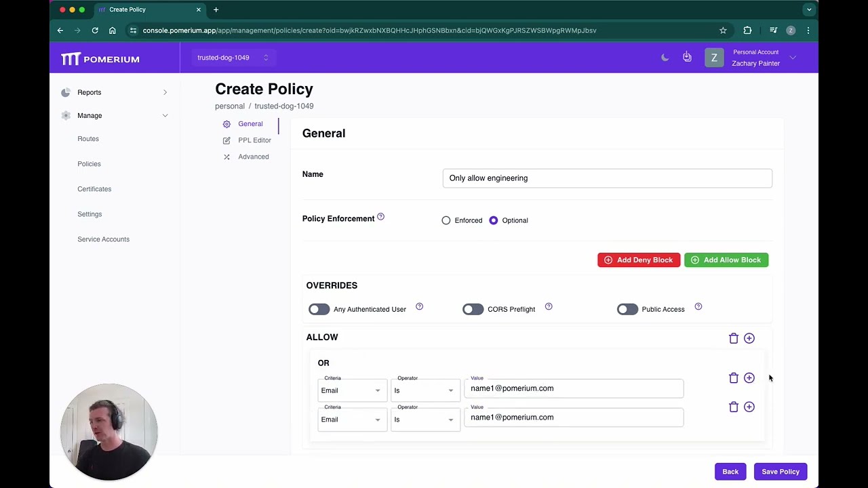Click the Manage gear icon
Viewport: 868px width, 488px height.
click(66, 115)
